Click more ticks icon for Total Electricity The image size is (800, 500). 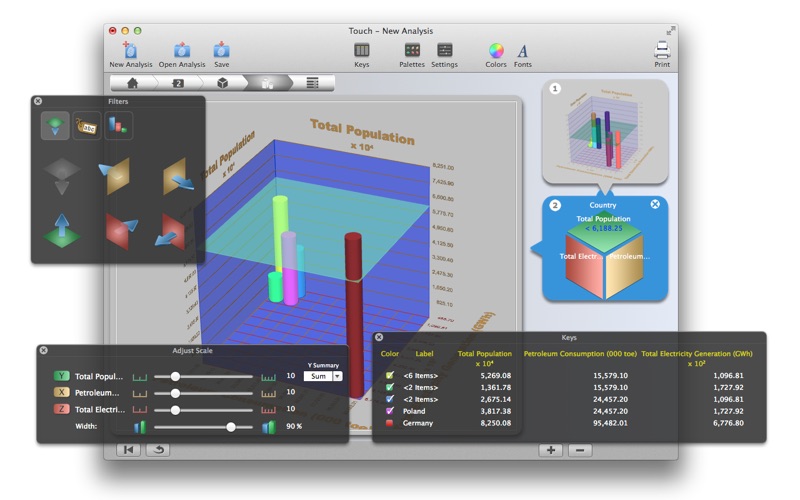268,410
